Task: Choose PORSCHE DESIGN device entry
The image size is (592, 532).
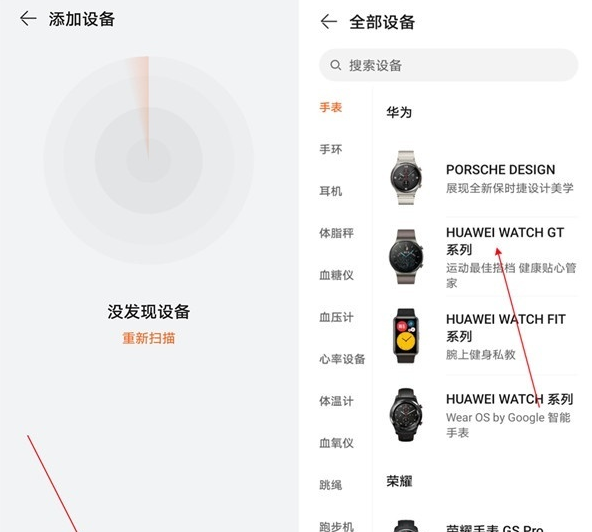Action: pyautogui.click(x=481, y=177)
